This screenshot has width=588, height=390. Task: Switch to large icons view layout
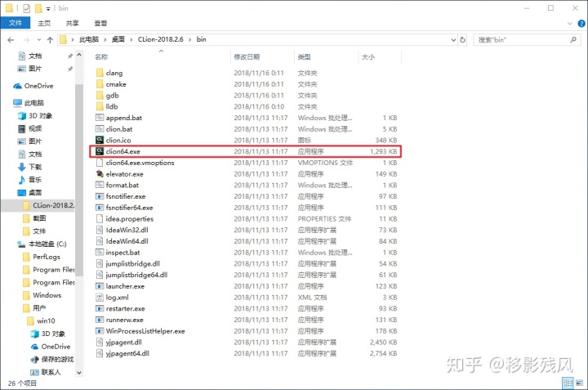pos(580,383)
